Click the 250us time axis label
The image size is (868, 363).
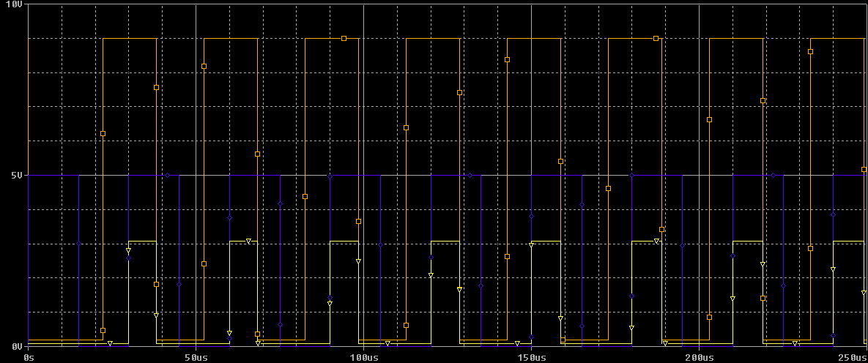[x=853, y=357]
